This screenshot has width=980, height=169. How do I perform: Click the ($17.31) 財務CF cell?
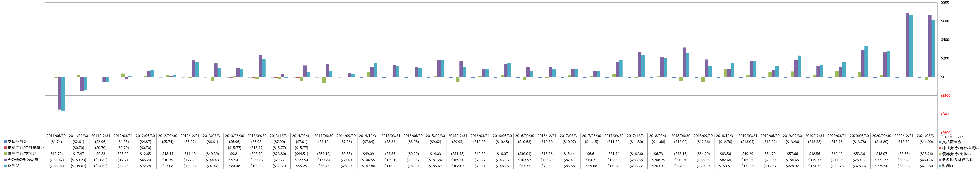click(x=279, y=166)
